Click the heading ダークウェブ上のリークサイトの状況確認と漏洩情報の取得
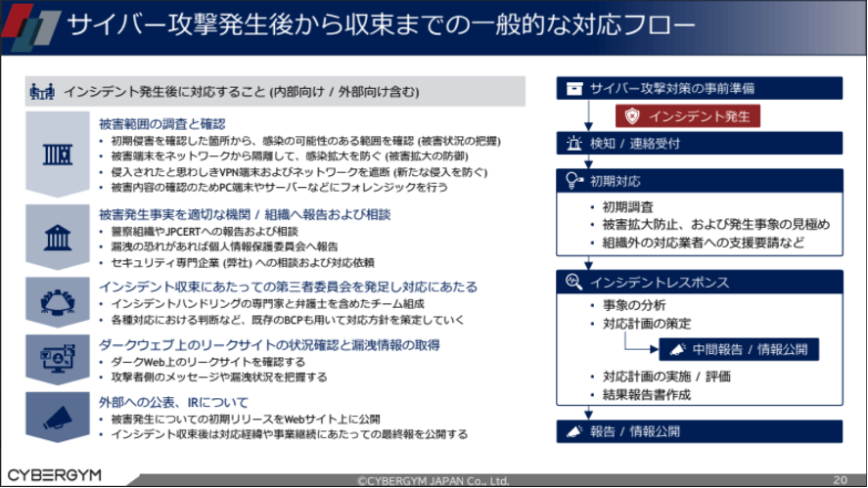The height and width of the screenshot is (488, 868). (x=269, y=345)
